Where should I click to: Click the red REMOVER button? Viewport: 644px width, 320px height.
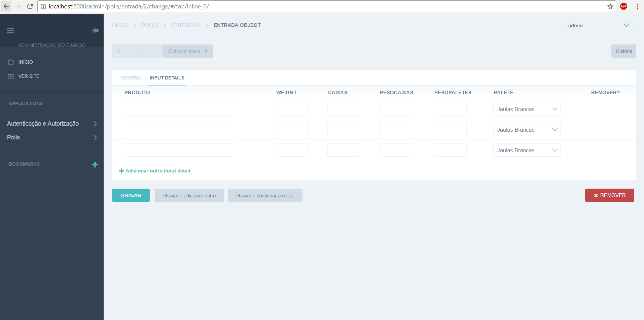point(610,195)
